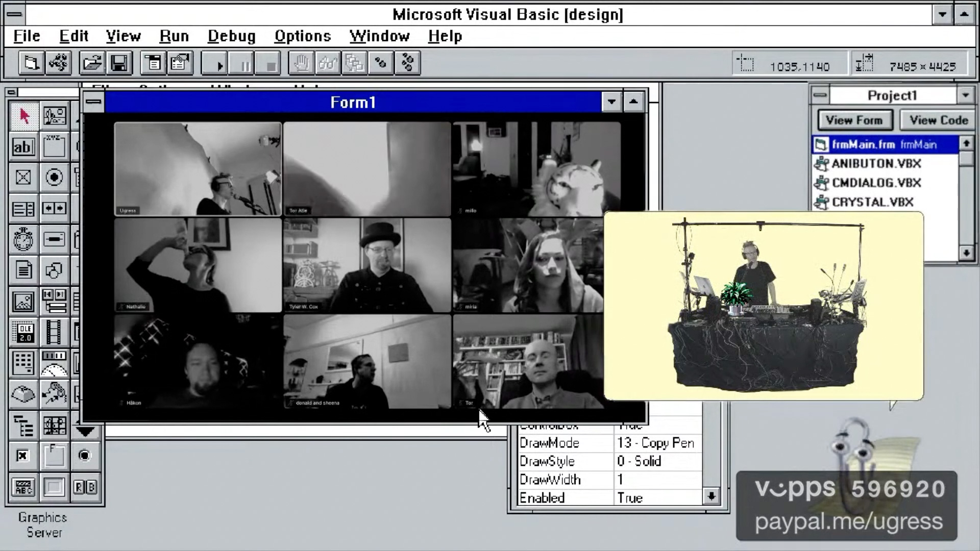980x551 pixels.
Task: Click the New Module toolbar icon
Action: 58,63
